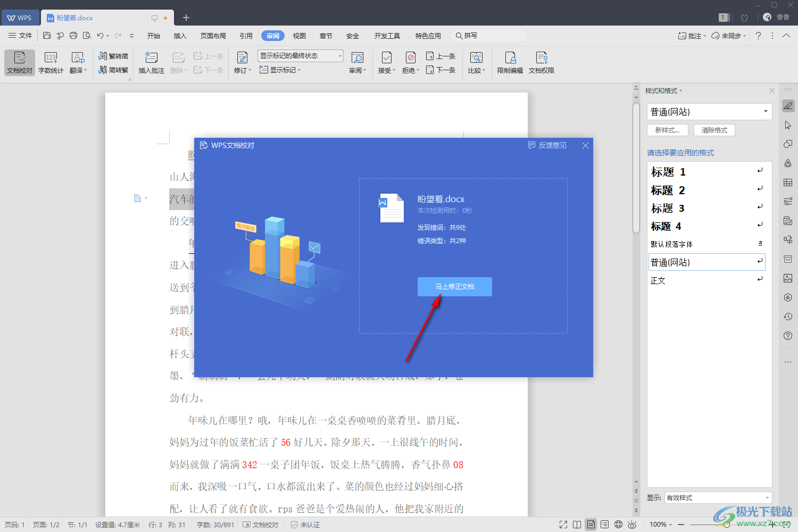Toggle page layout view in status bar

pyautogui.click(x=591, y=525)
